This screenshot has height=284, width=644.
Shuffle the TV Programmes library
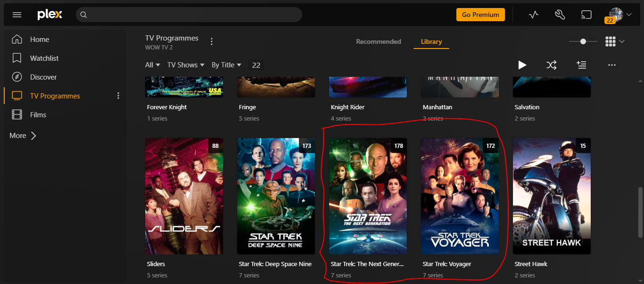coord(552,65)
